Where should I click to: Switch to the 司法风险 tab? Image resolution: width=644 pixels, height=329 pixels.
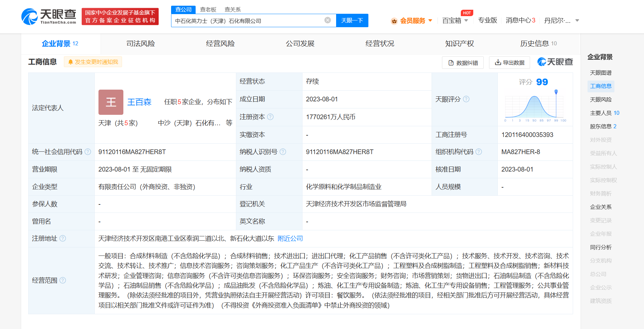click(x=140, y=43)
